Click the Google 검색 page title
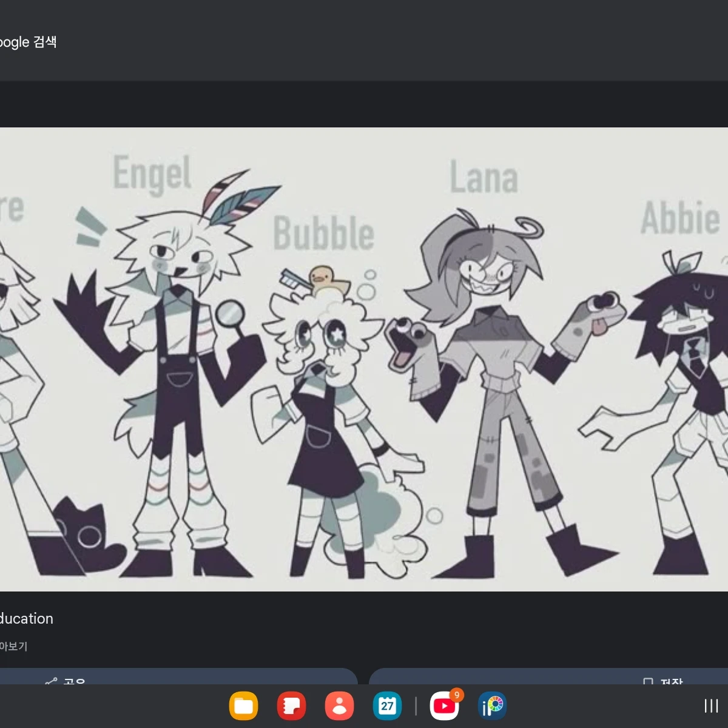 pyautogui.click(x=28, y=42)
